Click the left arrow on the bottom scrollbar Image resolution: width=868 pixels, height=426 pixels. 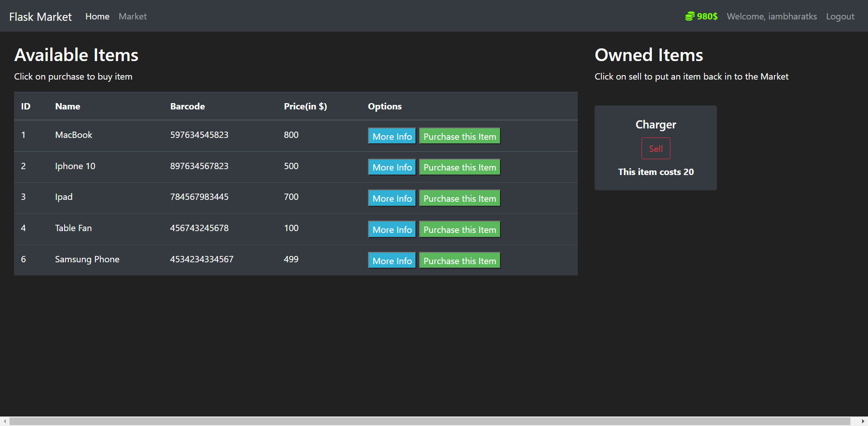(x=4, y=421)
